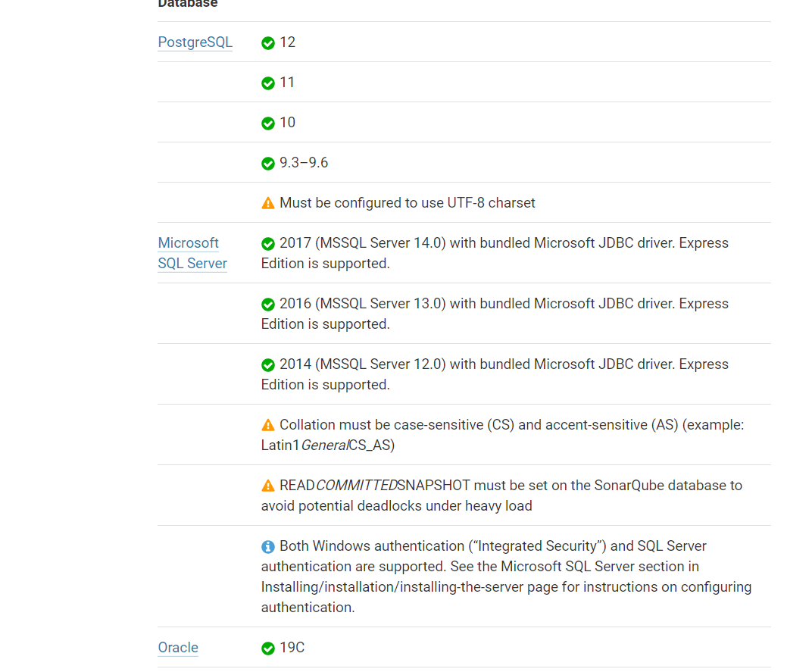Follow the Oracle link

click(178, 648)
